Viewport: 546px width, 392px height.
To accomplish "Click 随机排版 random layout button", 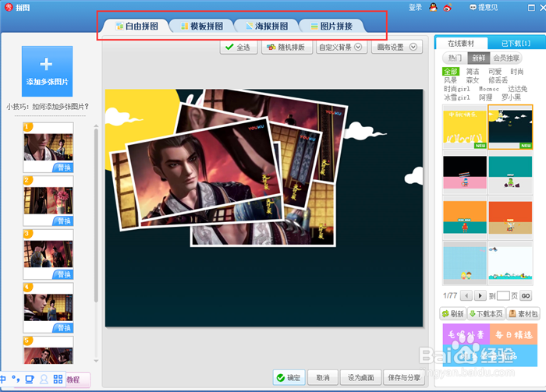I will (x=286, y=47).
